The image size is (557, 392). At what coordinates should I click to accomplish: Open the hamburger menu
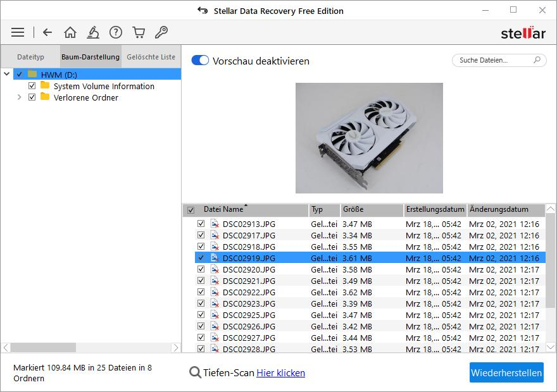pyautogui.click(x=18, y=32)
